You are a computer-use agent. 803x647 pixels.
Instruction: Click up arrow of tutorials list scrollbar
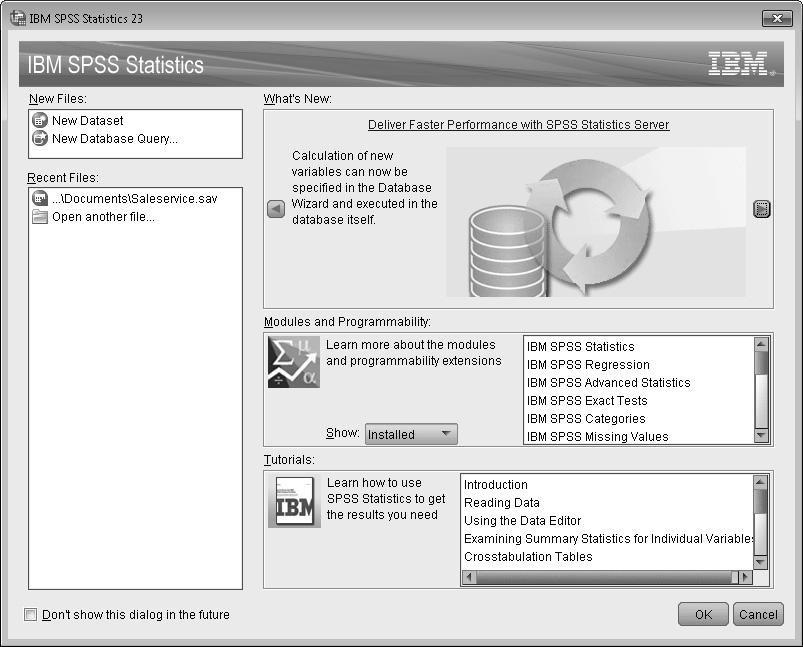(760, 482)
